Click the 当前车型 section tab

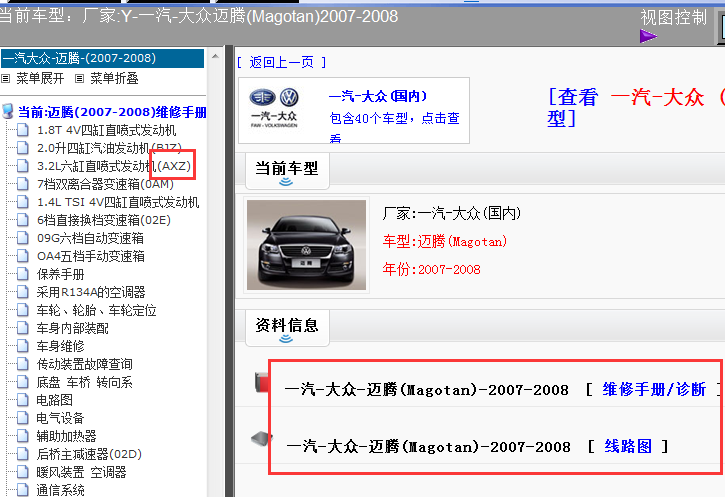tap(287, 170)
